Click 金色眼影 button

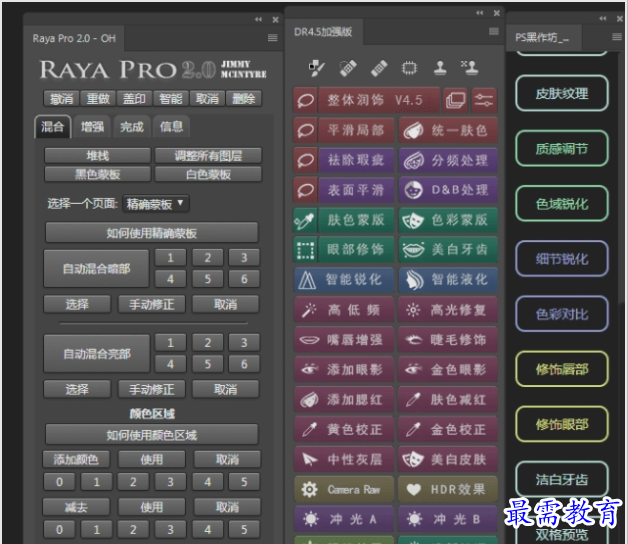448,369
